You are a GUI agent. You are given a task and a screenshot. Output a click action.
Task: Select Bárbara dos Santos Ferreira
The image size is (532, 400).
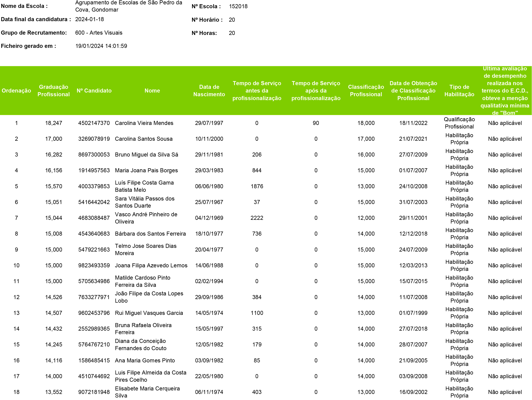150,234
